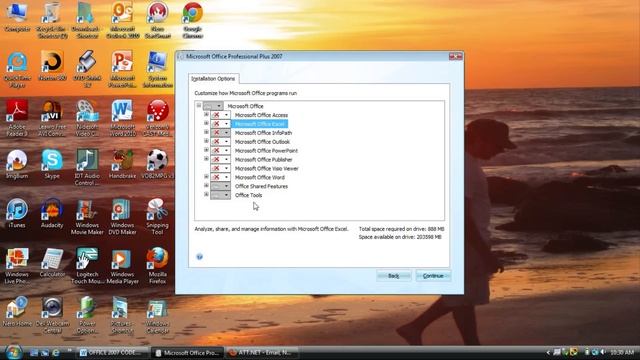Launch Mozilla Firefox desktop shortcut
This screenshot has height=360, width=640.
(158, 265)
